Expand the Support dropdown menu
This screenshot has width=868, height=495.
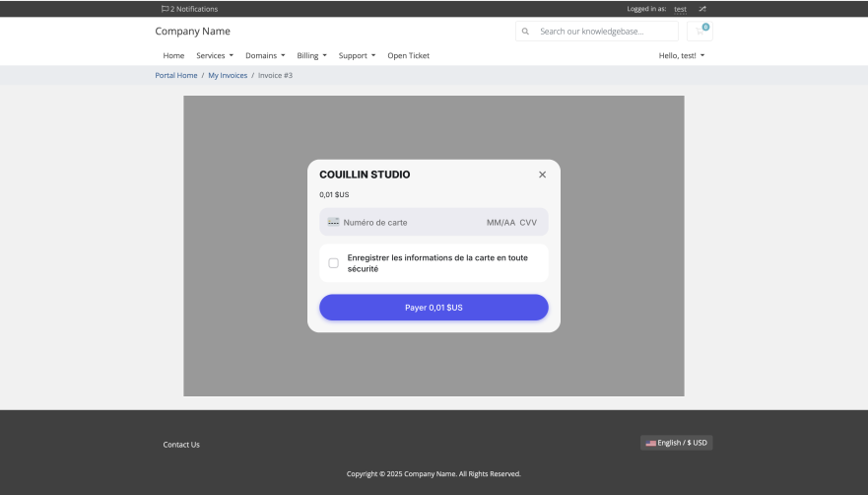pyautogui.click(x=357, y=55)
